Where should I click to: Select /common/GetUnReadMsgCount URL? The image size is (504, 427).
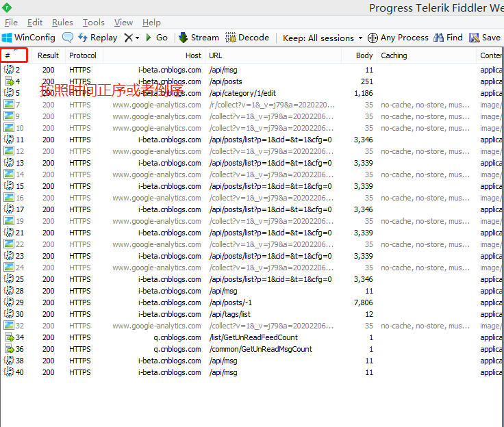[261, 349]
